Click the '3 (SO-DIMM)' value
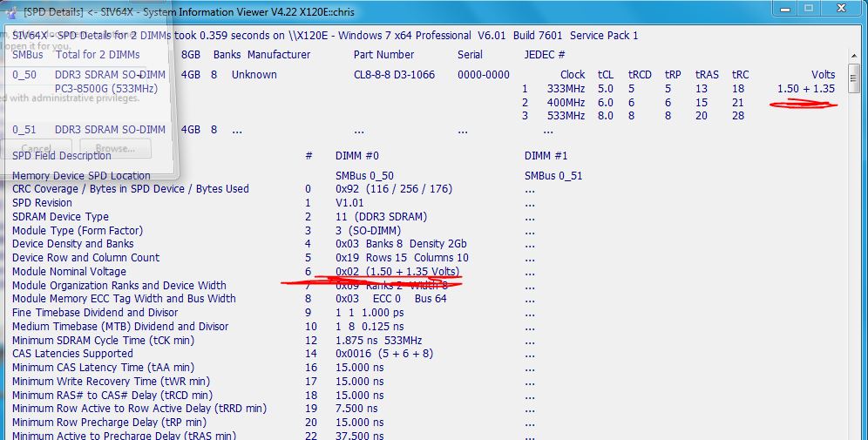Image resolution: width=868 pixels, height=440 pixels. click(x=368, y=231)
